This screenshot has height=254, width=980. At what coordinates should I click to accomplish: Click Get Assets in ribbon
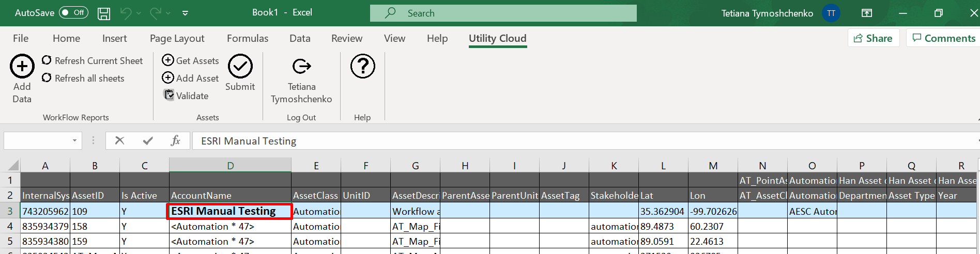coord(190,61)
